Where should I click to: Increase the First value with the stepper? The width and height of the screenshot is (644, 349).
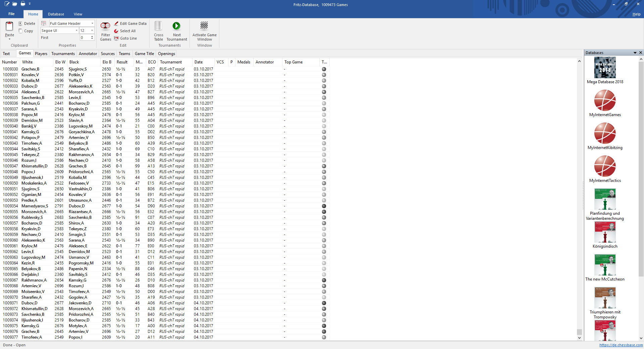tap(92, 36)
